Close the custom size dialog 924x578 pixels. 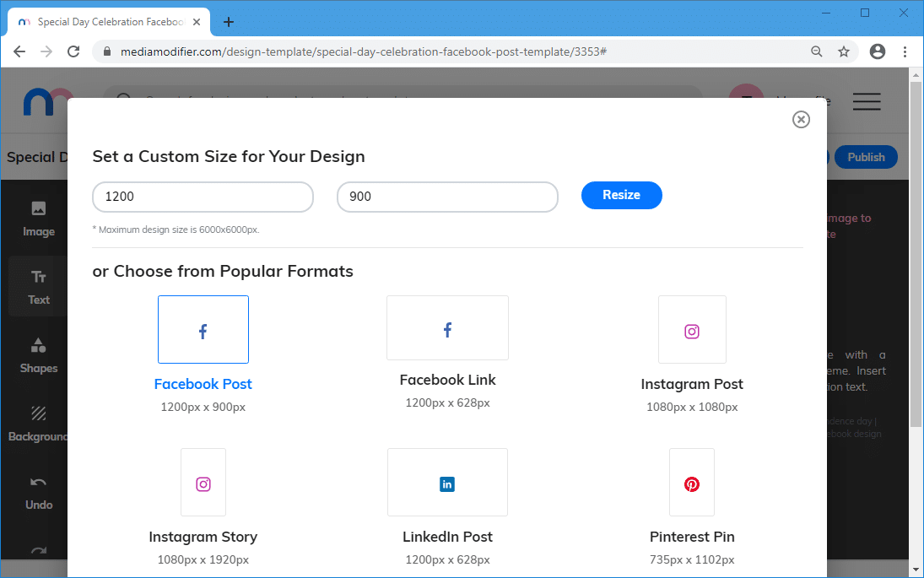click(x=801, y=120)
